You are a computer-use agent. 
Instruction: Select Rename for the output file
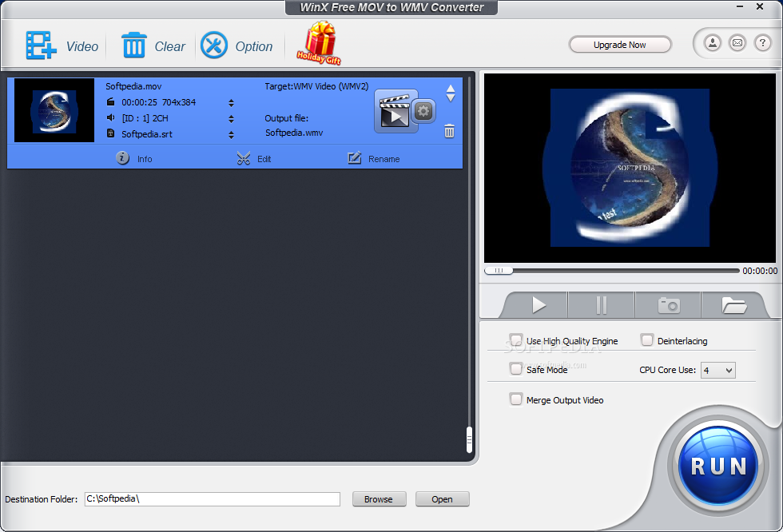[x=374, y=159]
